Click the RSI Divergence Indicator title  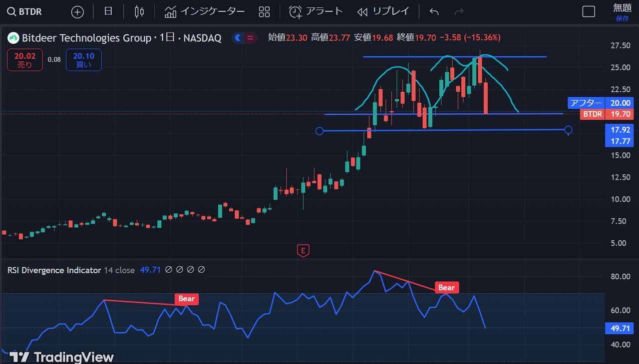(54, 270)
